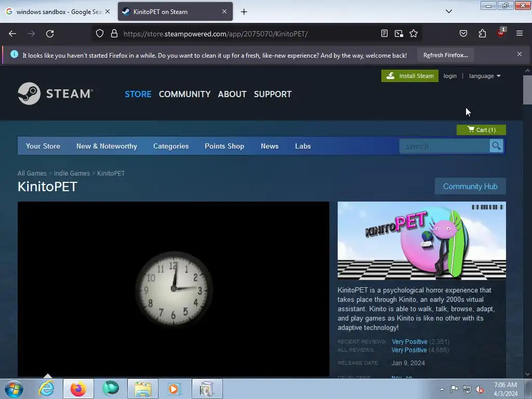Click the store search magnifier icon
The width and height of the screenshot is (532, 399).
click(x=496, y=146)
